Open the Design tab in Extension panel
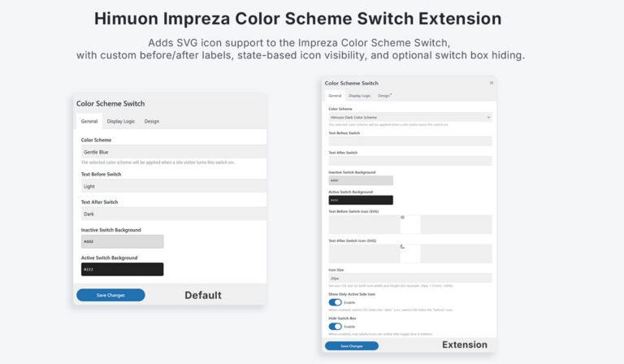624x364 pixels. tap(384, 96)
